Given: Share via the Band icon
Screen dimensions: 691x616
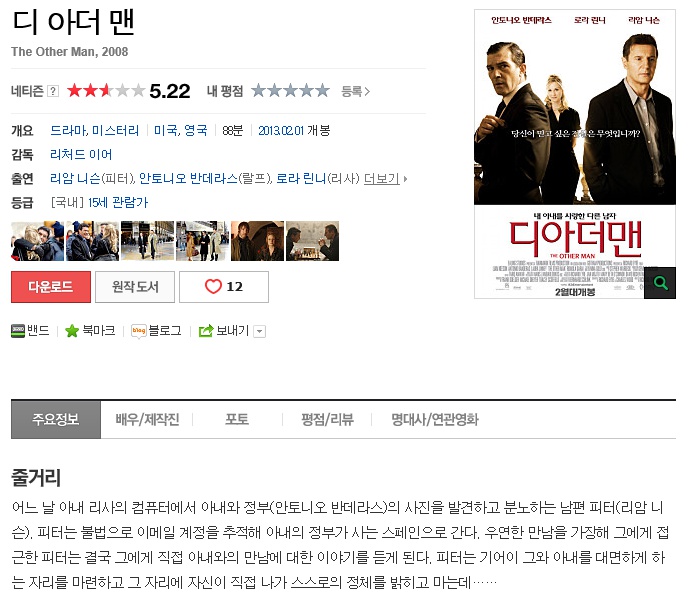Looking at the screenshot, I should [18, 331].
